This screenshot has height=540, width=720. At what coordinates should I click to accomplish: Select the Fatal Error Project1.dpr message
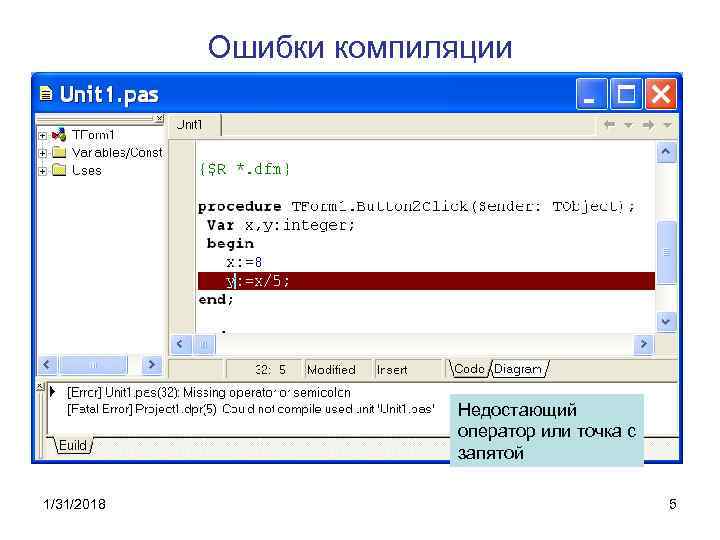click(251, 409)
